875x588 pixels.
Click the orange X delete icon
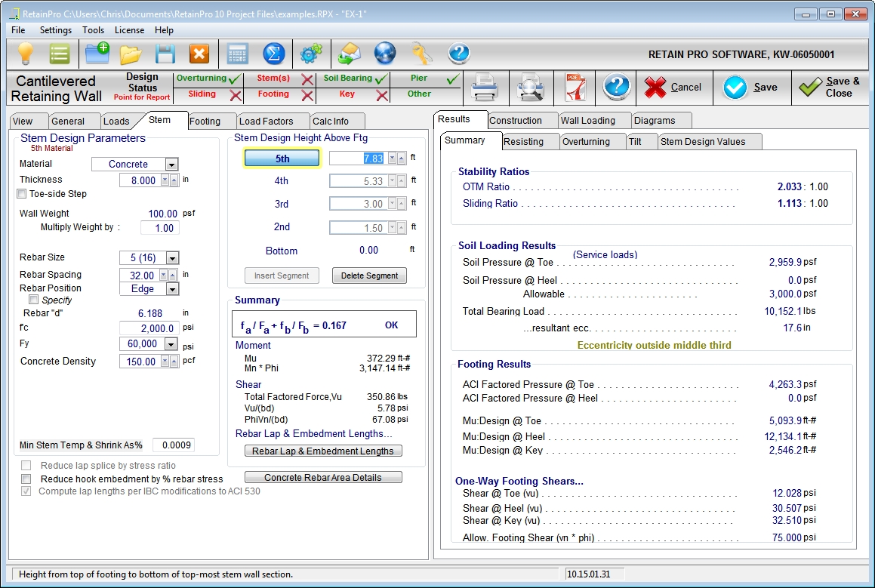coord(199,54)
